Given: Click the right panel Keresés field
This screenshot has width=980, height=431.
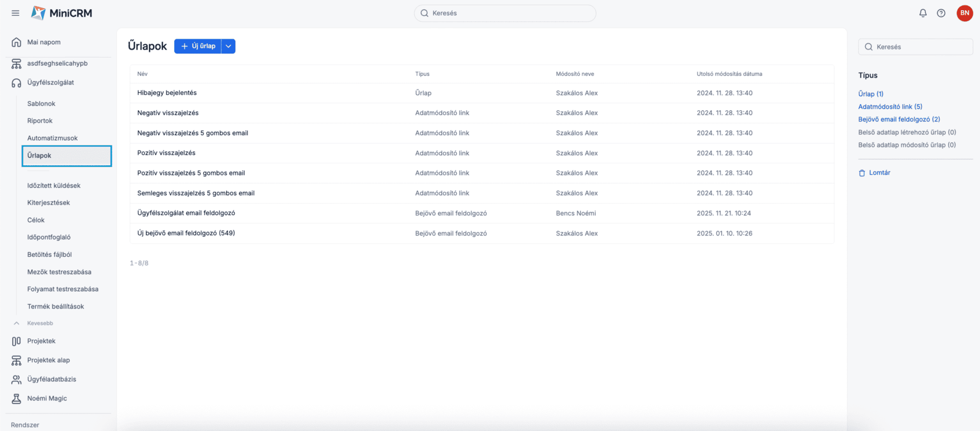Looking at the screenshot, I should [916, 47].
